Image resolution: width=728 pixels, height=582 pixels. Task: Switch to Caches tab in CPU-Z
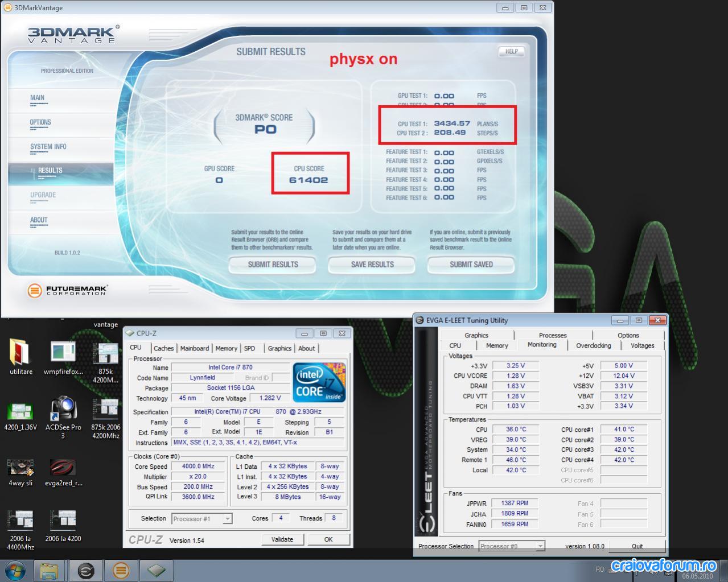coord(163,349)
